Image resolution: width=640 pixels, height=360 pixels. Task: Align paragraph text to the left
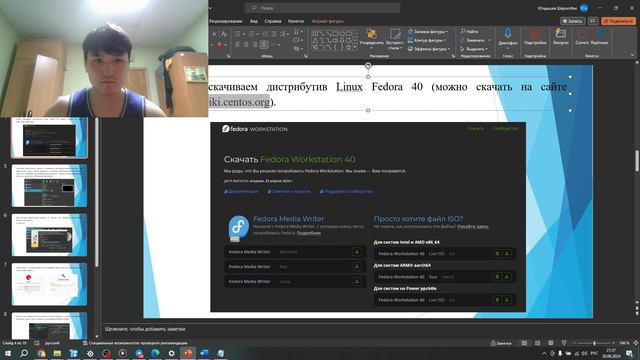237,45
